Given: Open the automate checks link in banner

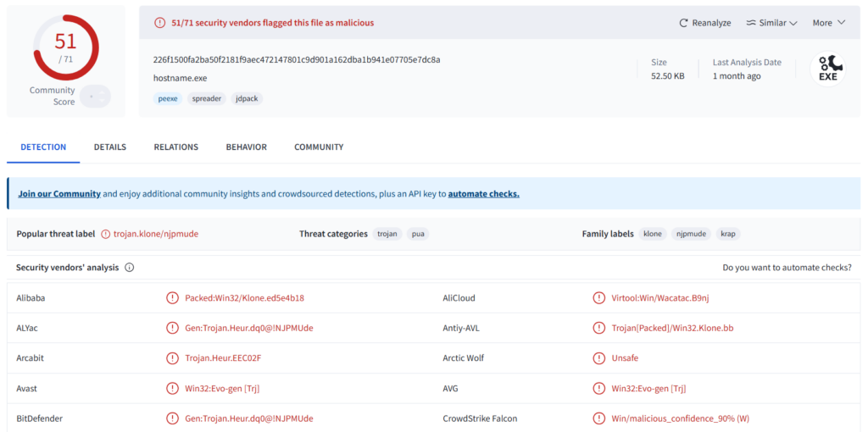Looking at the screenshot, I should coord(483,194).
